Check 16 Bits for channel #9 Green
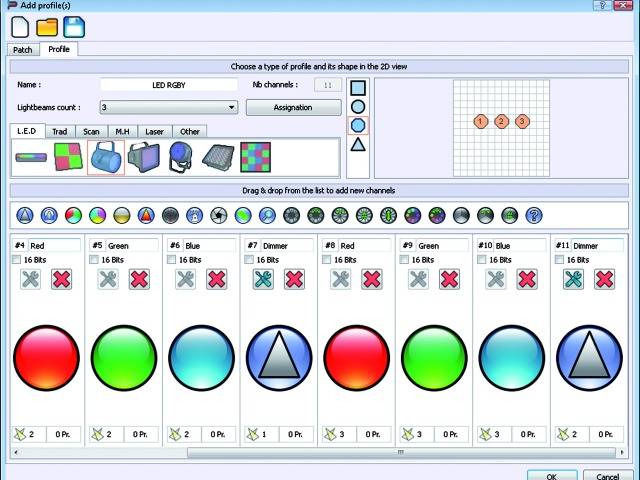The image size is (640, 480). click(404, 260)
